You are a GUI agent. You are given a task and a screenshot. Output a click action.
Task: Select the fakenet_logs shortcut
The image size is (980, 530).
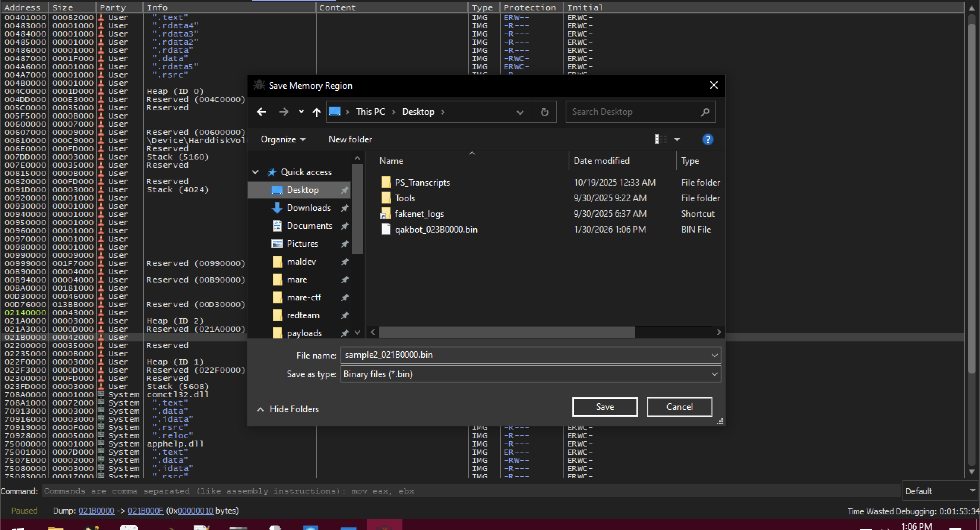coord(419,214)
